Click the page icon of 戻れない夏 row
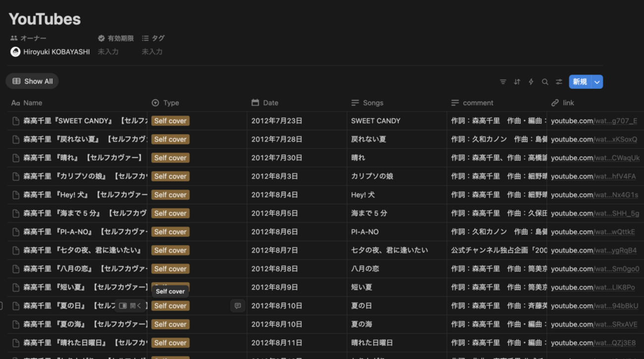 (16, 139)
